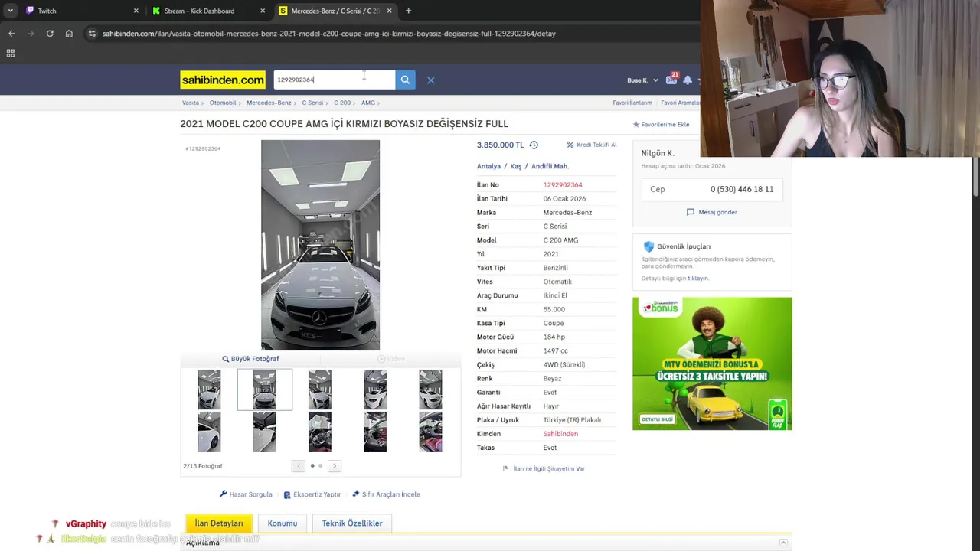Click Andifli Mah. location link
Viewport: 980px width, 551px height.
coord(550,166)
